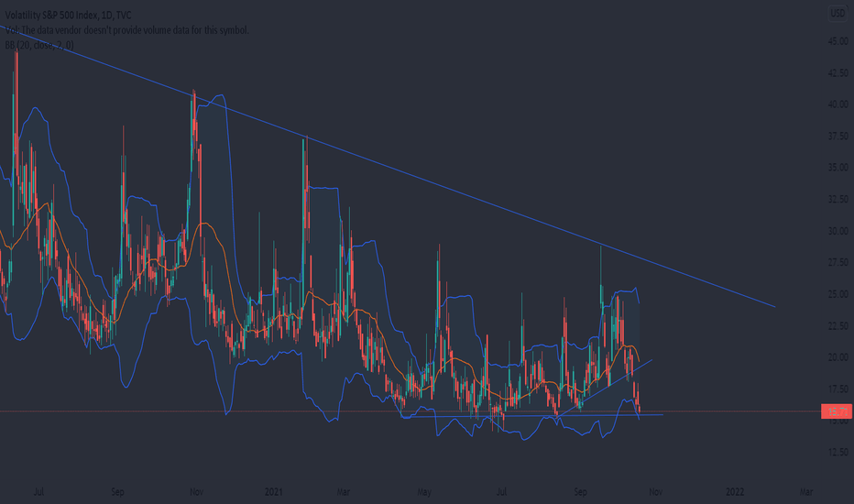Click the 37.50 price axis label
The image size is (854, 504).
(838, 137)
